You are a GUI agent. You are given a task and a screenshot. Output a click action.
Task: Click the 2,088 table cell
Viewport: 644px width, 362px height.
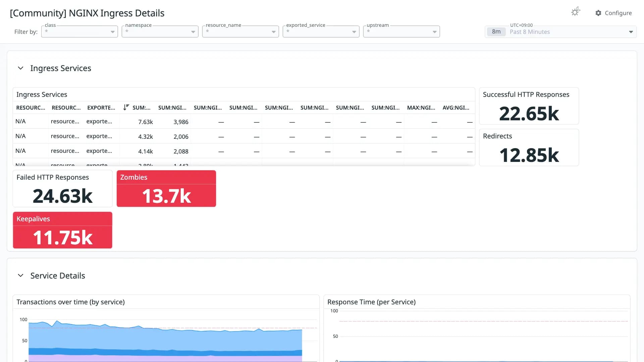point(181,152)
